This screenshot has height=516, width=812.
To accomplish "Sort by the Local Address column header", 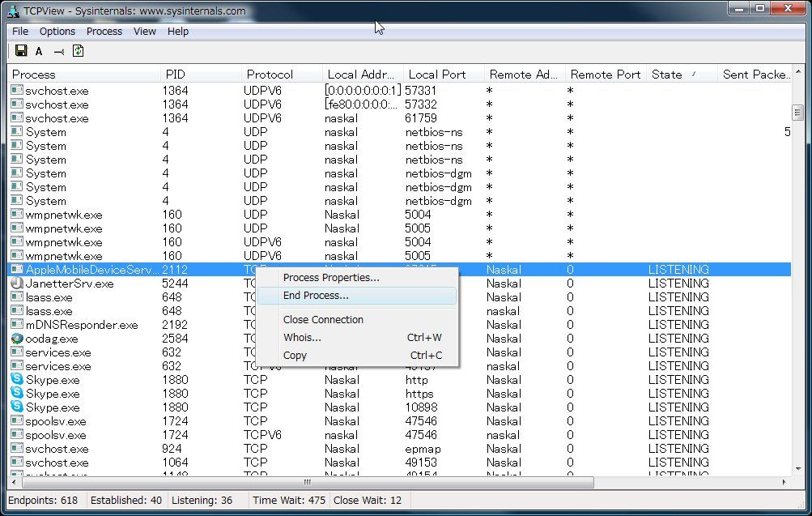I will tap(363, 74).
